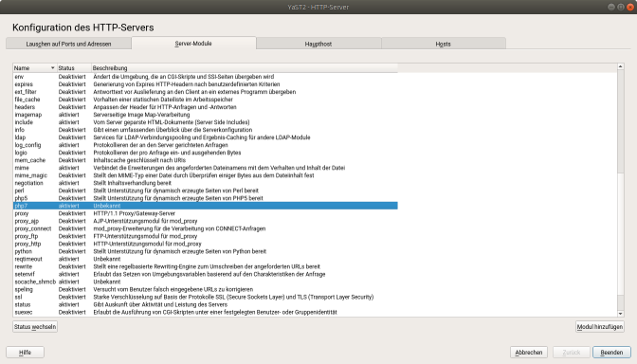
Task: Click Beenden to finish
Action: click(x=611, y=353)
